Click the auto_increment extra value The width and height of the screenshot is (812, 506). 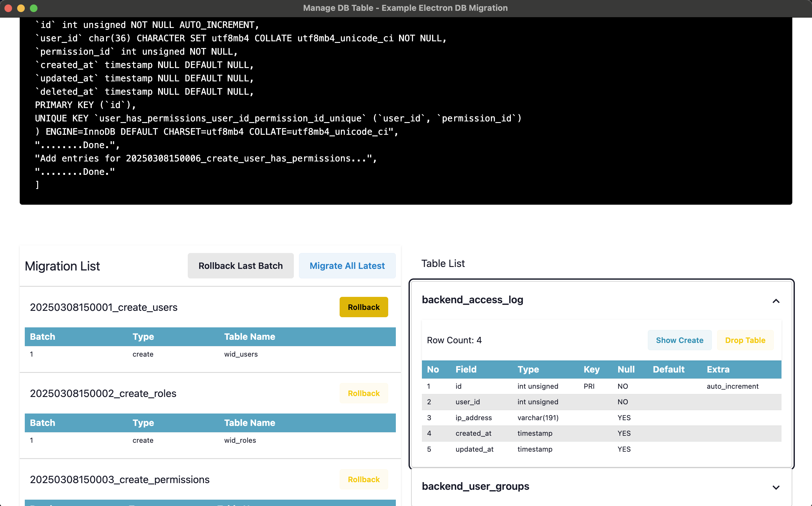732,386
